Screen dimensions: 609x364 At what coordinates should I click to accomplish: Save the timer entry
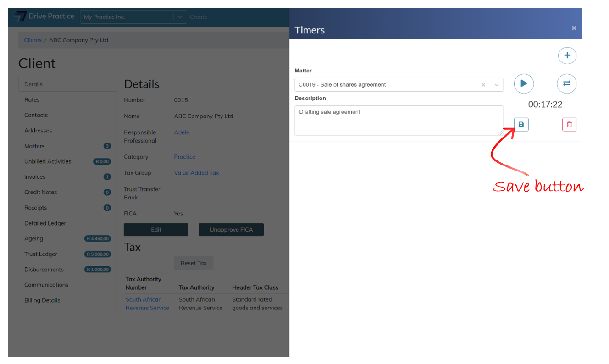point(521,124)
